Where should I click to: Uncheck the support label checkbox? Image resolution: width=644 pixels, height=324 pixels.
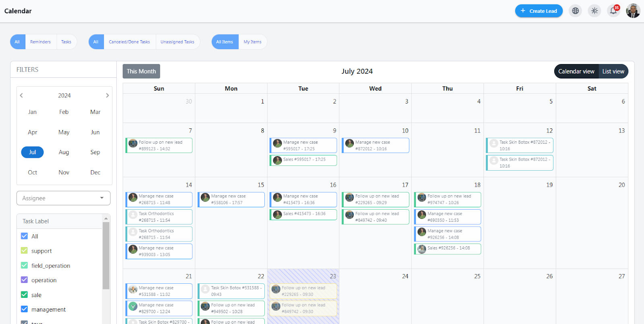24,251
